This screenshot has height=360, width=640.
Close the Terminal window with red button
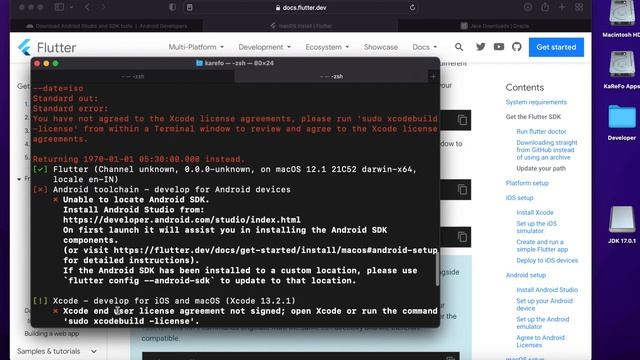coord(37,63)
